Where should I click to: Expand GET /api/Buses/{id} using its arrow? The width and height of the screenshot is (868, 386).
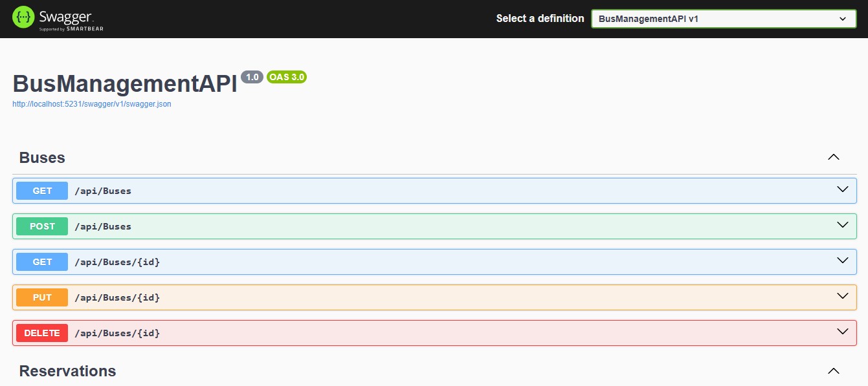pyautogui.click(x=842, y=261)
